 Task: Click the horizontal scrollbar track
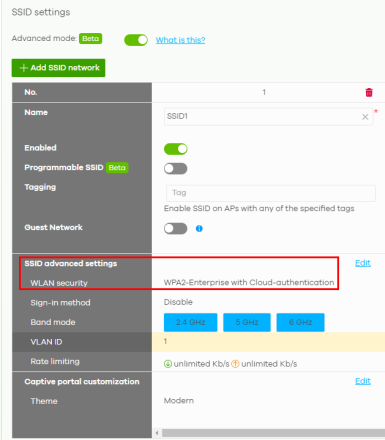(x=273, y=433)
